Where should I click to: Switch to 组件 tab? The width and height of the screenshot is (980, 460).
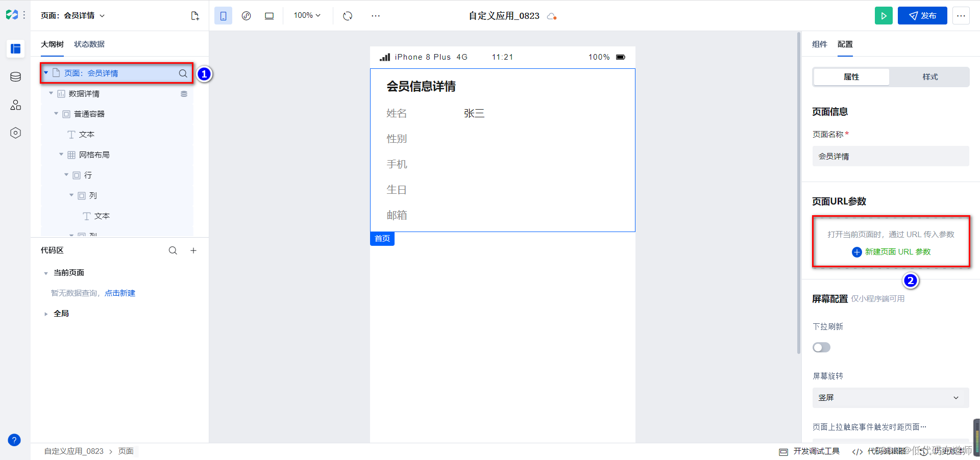click(x=820, y=44)
